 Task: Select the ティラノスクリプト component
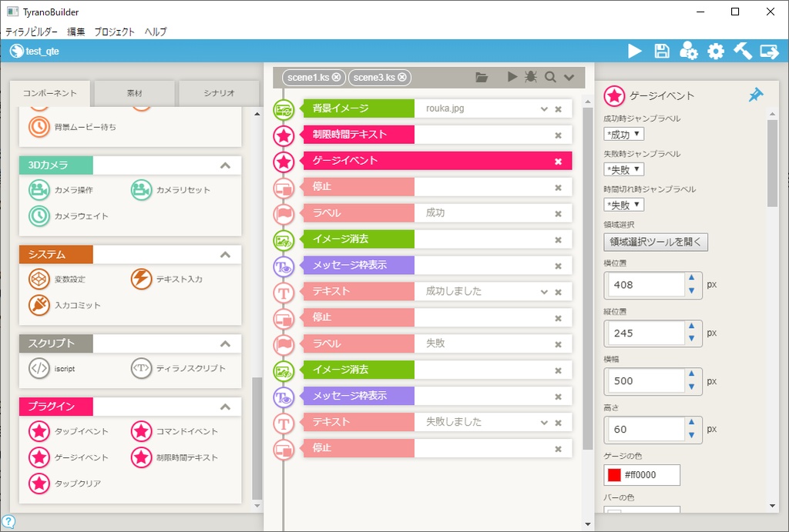click(178, 368)
